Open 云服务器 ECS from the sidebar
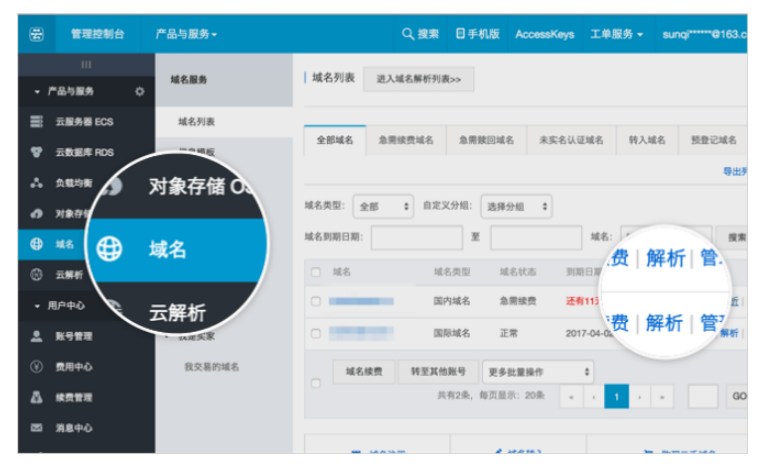 coord(86,121)
